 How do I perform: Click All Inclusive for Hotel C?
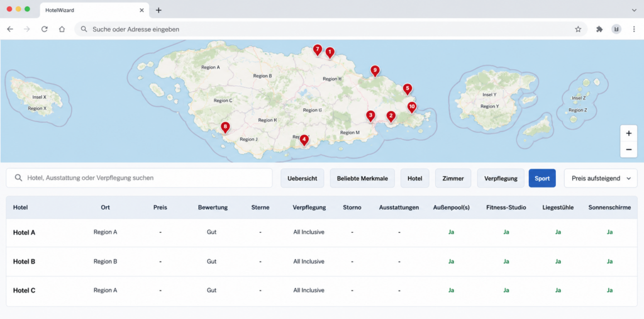tap(309, 290)
